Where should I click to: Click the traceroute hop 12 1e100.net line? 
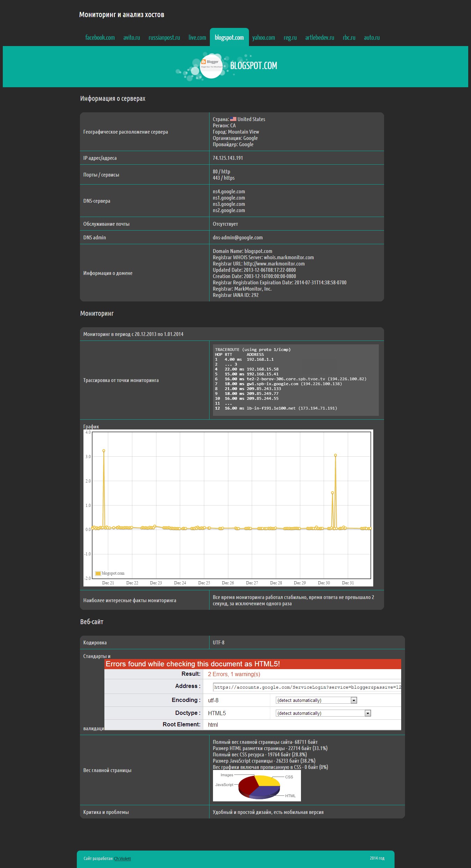(x=276, y=408)
